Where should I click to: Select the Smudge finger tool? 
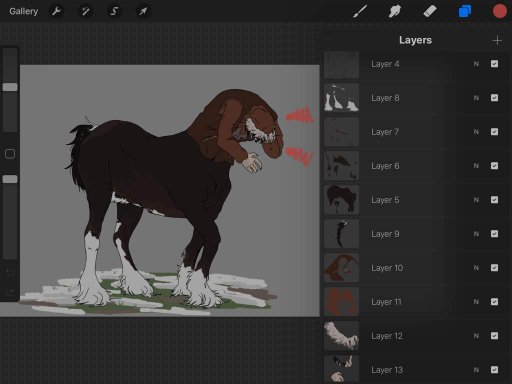[x=395, y=11]
